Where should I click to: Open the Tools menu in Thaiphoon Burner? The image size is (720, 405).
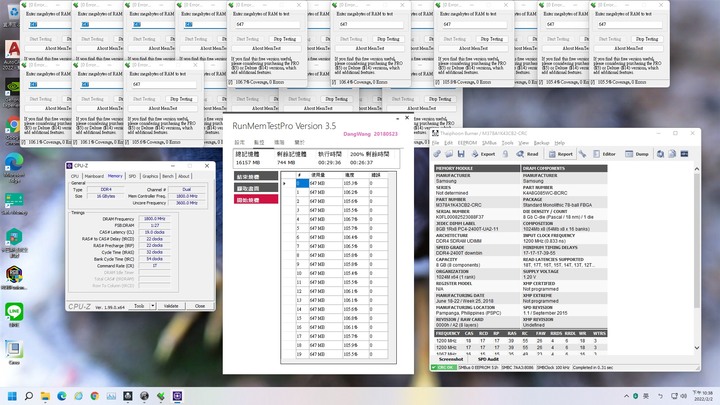click(x=507, y=143)
